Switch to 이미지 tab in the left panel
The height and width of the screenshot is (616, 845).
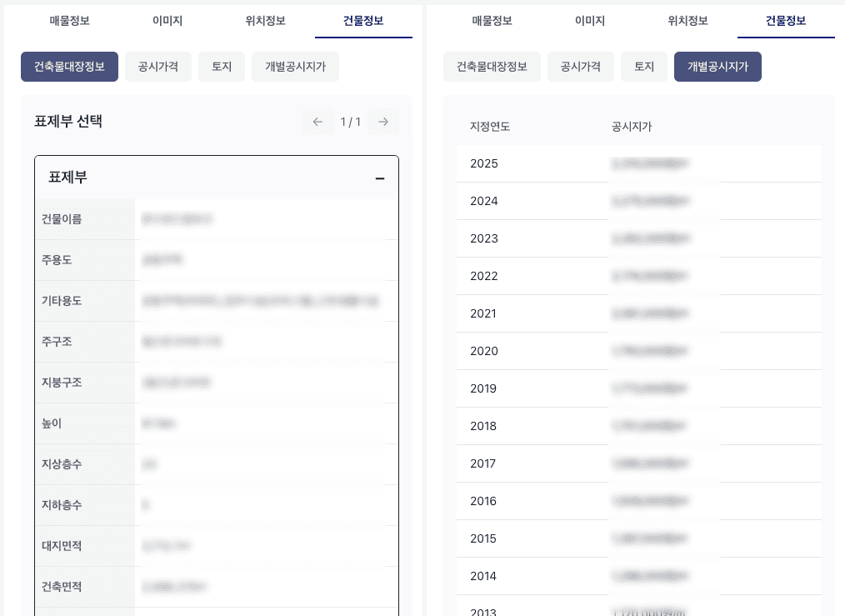pos(167,21)
